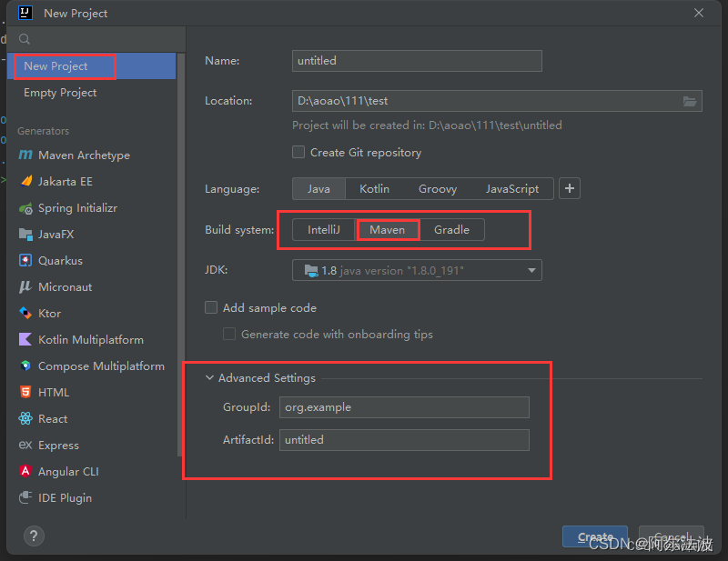
Task: Select the JavaFX generator label
Action: tap(56, 235)
